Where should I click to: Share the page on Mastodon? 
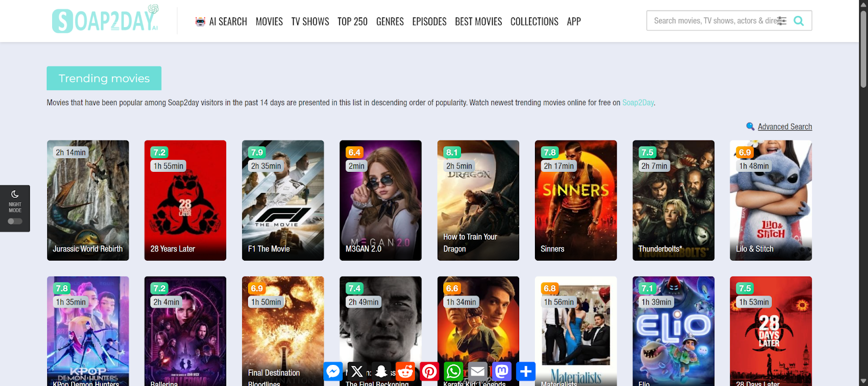(x=502, y=371)
